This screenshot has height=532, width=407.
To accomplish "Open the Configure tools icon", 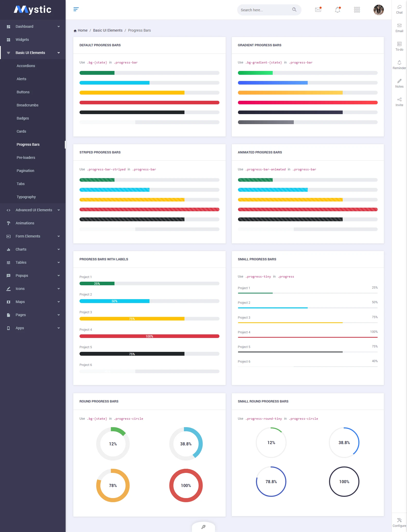I will [x=399, y=522].
